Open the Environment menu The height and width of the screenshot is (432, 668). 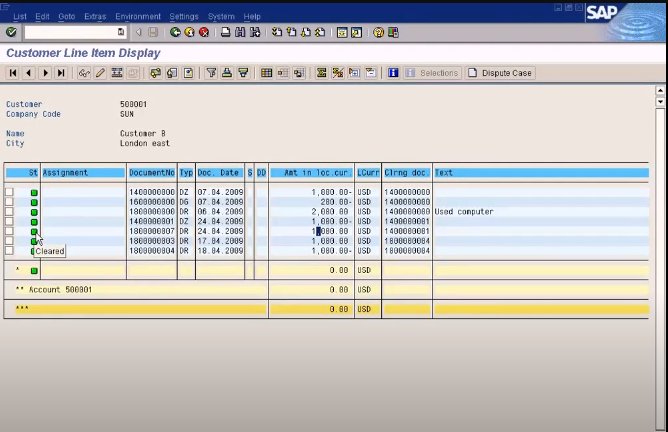138,17
